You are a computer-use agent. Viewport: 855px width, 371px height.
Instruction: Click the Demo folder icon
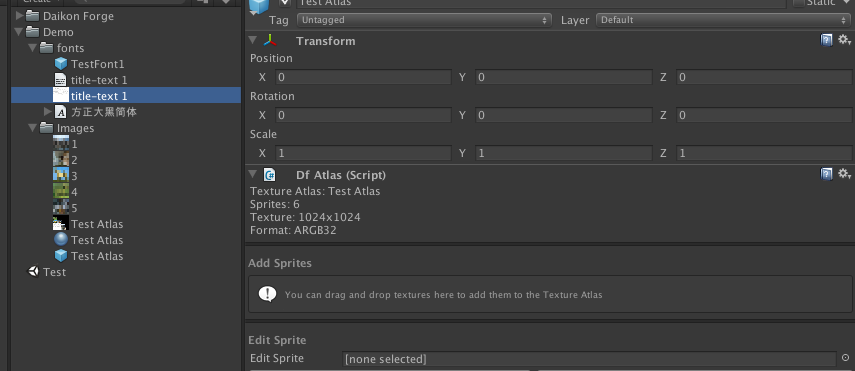(x=33, y=32)
